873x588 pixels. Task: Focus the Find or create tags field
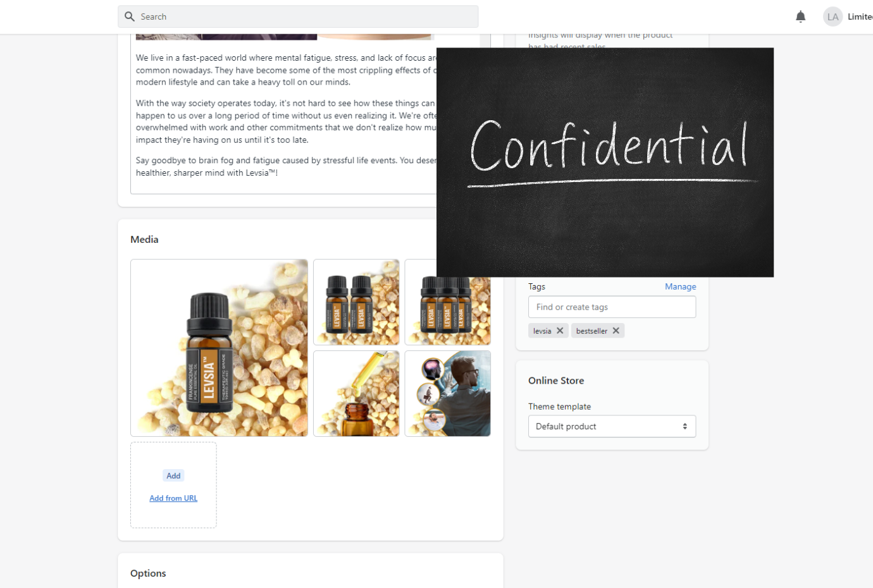pyautogui.click(x=612, y=307)
